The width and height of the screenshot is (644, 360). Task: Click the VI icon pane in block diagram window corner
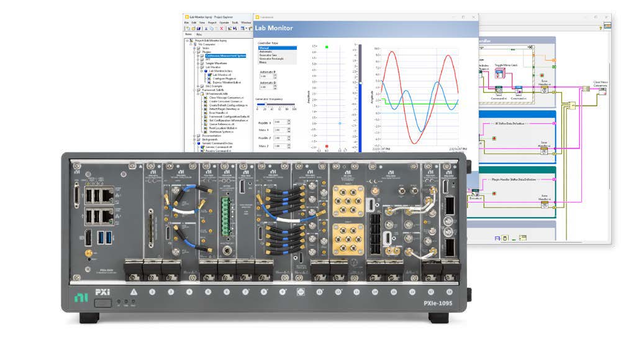click(607, 25)
